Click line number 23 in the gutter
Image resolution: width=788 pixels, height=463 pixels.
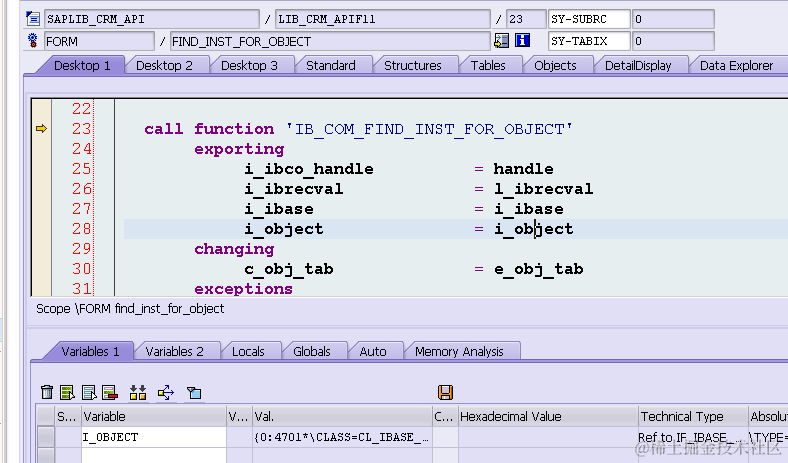(x=81, y=129)
